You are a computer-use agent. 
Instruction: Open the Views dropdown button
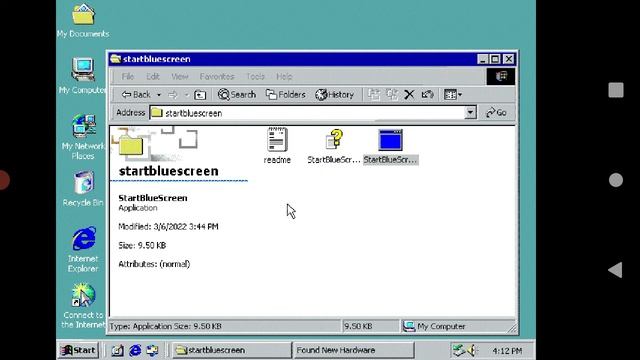click(453, 95)
